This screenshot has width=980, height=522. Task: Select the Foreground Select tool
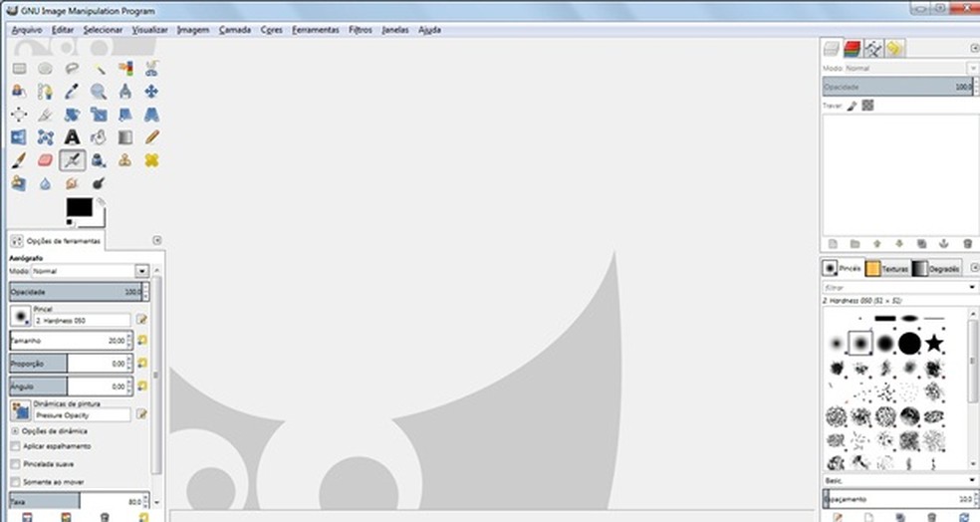pyautogui.click(x=19, y=92)
